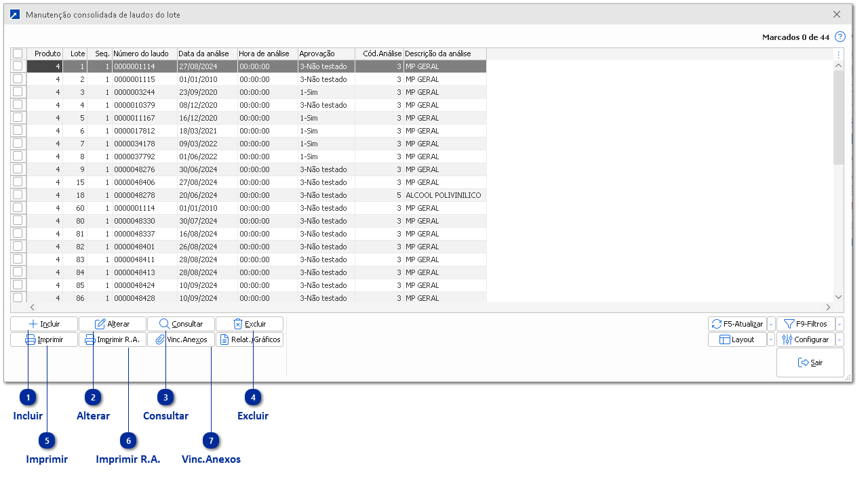Refresh the grid with F5-Atualizar
The height and width of the screenshot is (477, 868).
coord(737,324)
